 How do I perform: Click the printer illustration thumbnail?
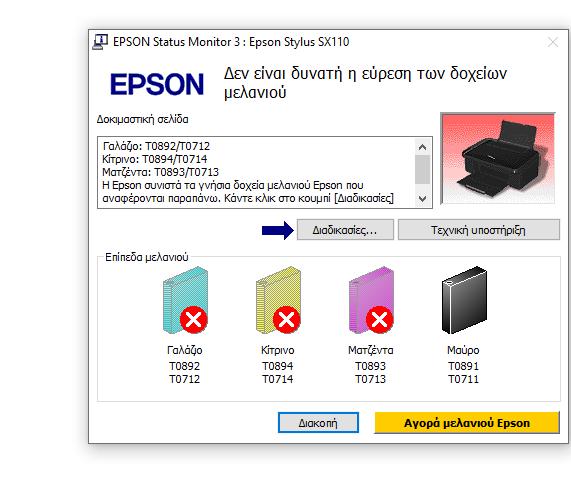coord(498,158)
